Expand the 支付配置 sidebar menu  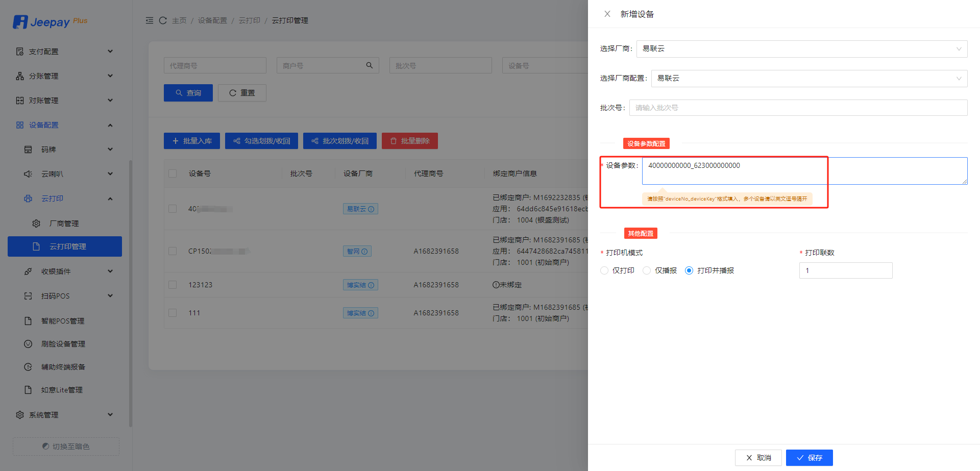pos(64,52)
